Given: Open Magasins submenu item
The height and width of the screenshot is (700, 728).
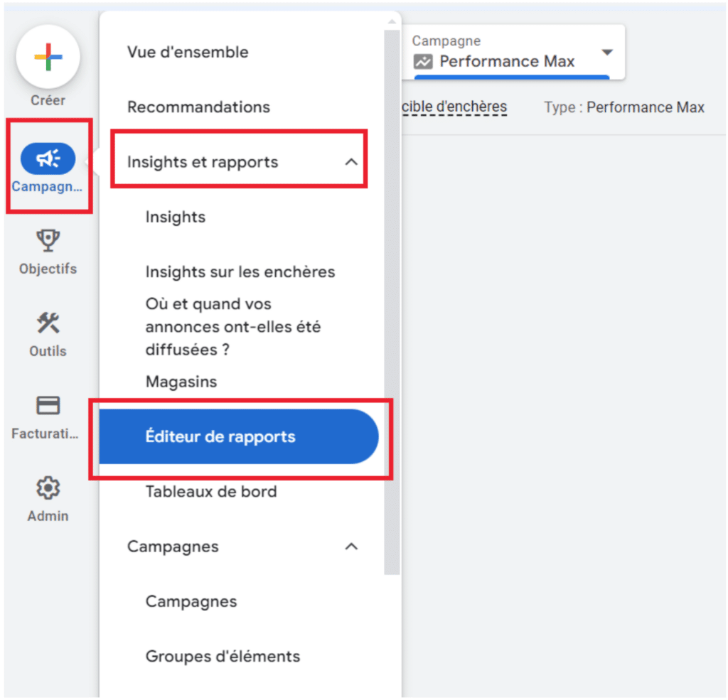Looking at the screenshot, I should click(181, 382).
